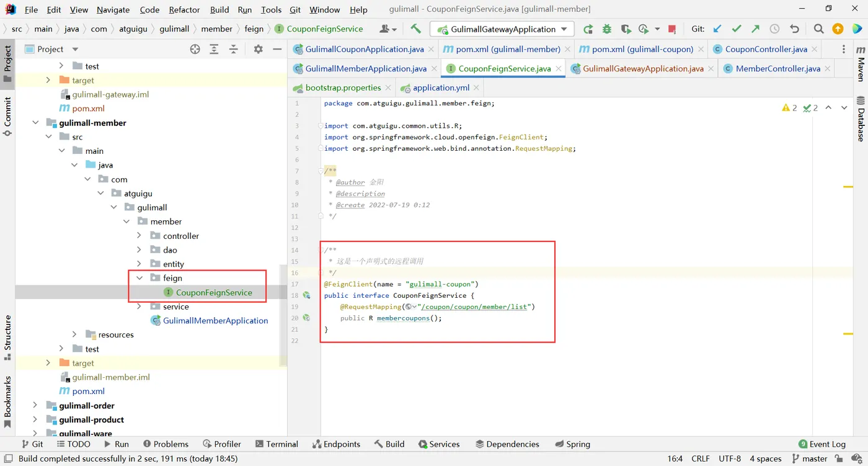Click gutter icon next to line 18
Image resolution: width=868 pixels, height=466 pixels.
pos(306,295)
